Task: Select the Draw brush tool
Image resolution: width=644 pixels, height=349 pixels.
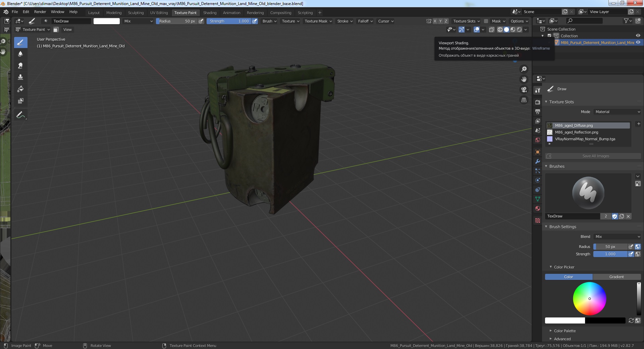Action: (20, 42)
